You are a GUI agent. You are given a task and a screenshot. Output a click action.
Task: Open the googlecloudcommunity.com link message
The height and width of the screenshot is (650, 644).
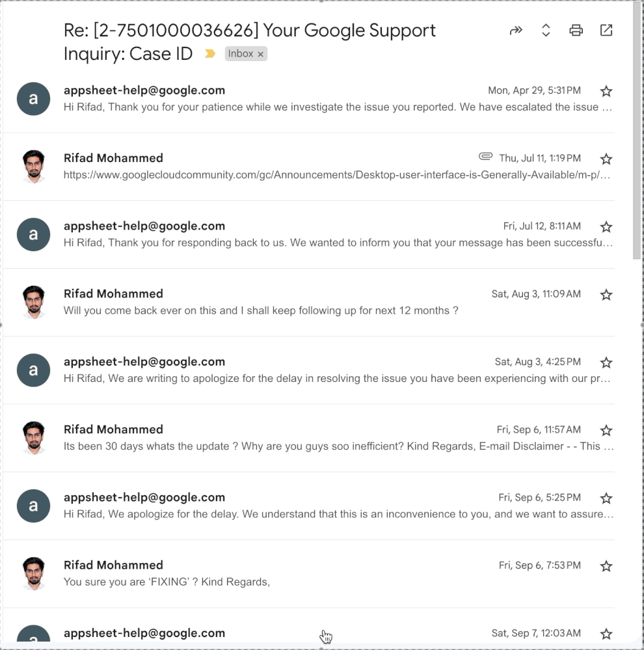(x=336, y=175)
